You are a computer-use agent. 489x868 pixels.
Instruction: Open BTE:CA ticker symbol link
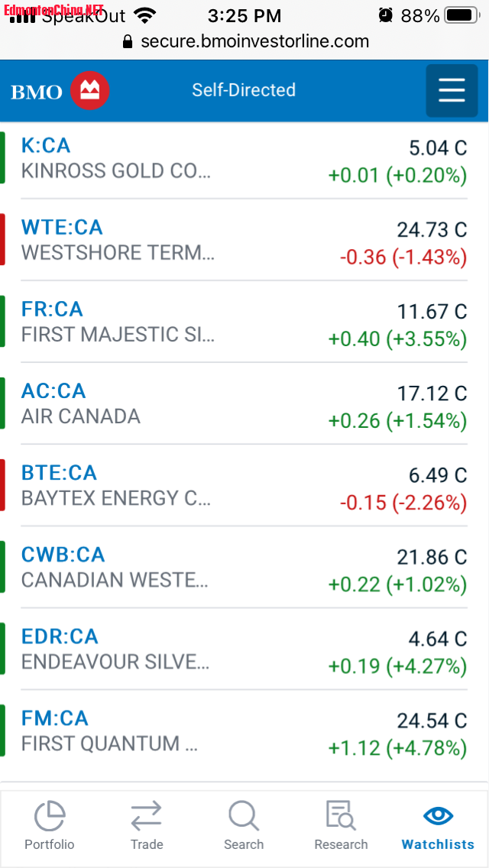pyautogui.click(x=59, y=473)
